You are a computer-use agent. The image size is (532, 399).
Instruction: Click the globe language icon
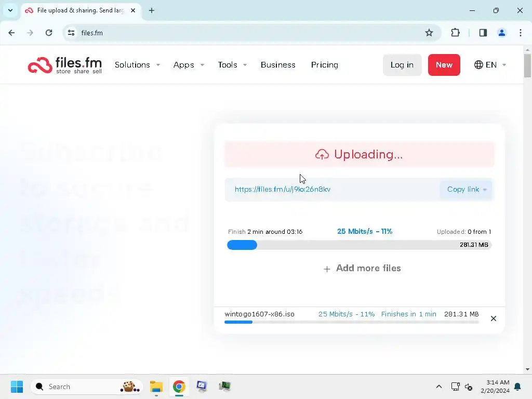[478, 65]
